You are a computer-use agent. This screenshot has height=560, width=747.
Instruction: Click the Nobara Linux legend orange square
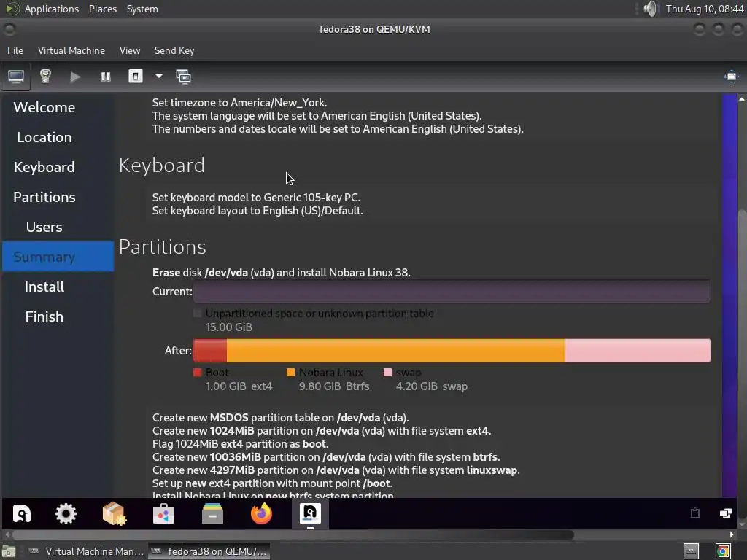click(x=290, y=373)
